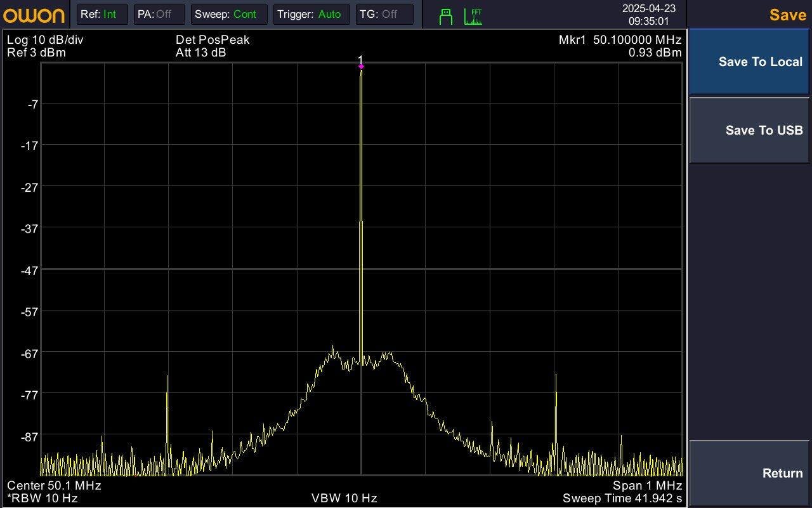Click the Center 50.1 MHz readout
The height and width of the screenshot is (508, 812).
click(x=54, y=486)
